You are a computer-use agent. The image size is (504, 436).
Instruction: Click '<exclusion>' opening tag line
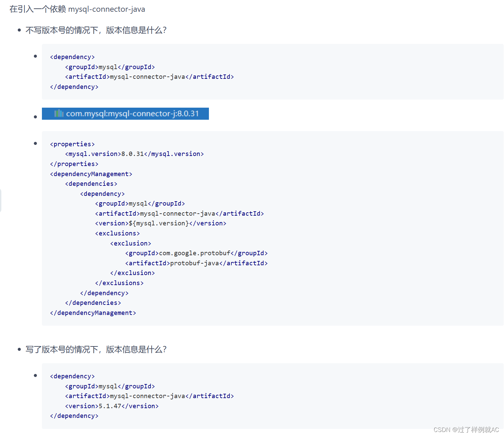point(131,243)
